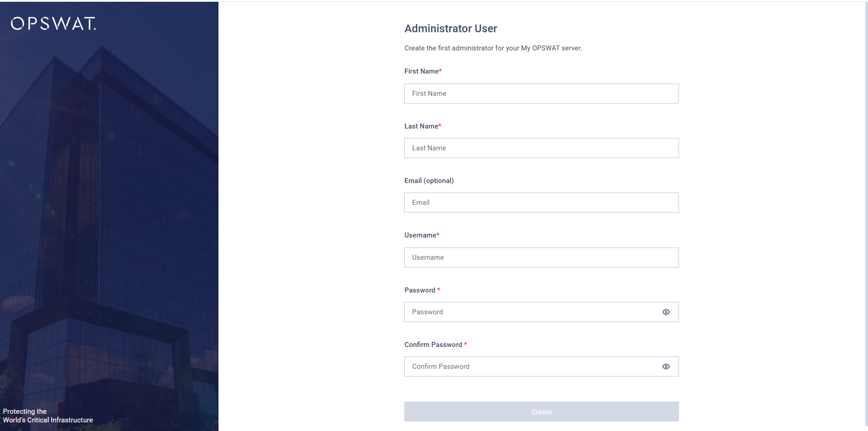Click 'Protecting the World's Critical Infrastructure' tagline
The width and height of the screenshot is (868, 431).
[x=48, y=416]
